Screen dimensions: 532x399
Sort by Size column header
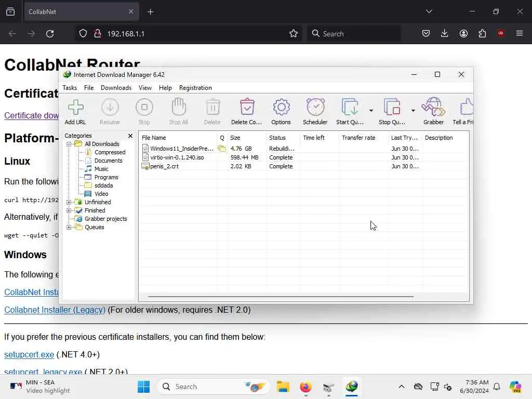click(x=247, y=138)
